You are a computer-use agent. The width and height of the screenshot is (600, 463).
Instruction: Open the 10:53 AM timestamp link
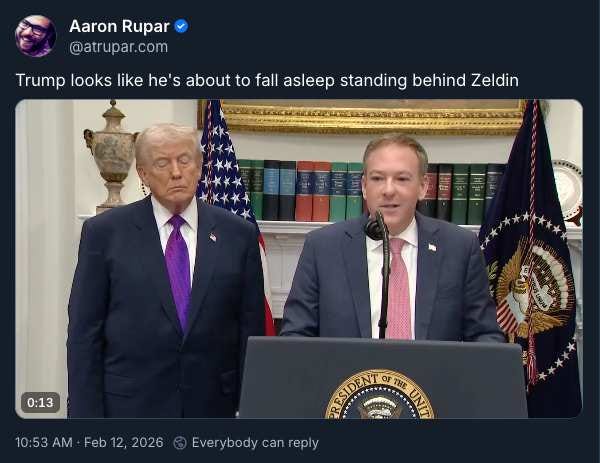click(x=44, y=443)
